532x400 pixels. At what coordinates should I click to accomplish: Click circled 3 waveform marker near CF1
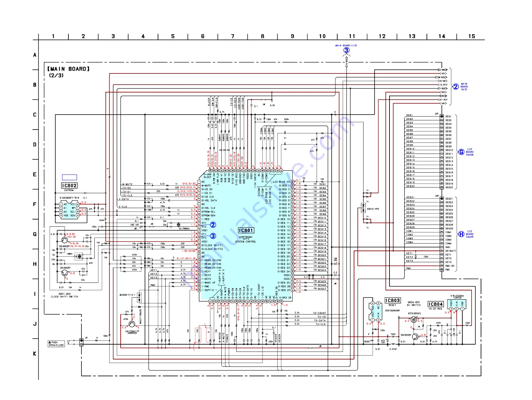pos(213,236)
